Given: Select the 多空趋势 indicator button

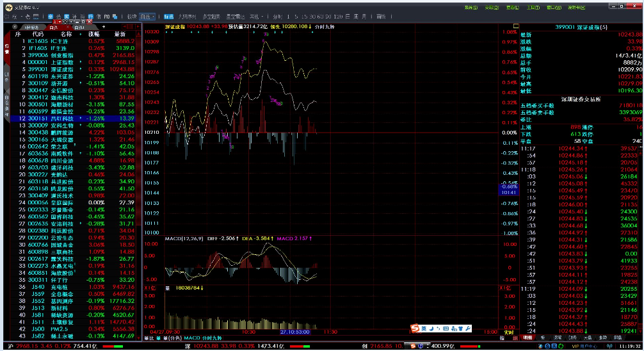Looking at the screenshot, I should (x=212, y=16).
